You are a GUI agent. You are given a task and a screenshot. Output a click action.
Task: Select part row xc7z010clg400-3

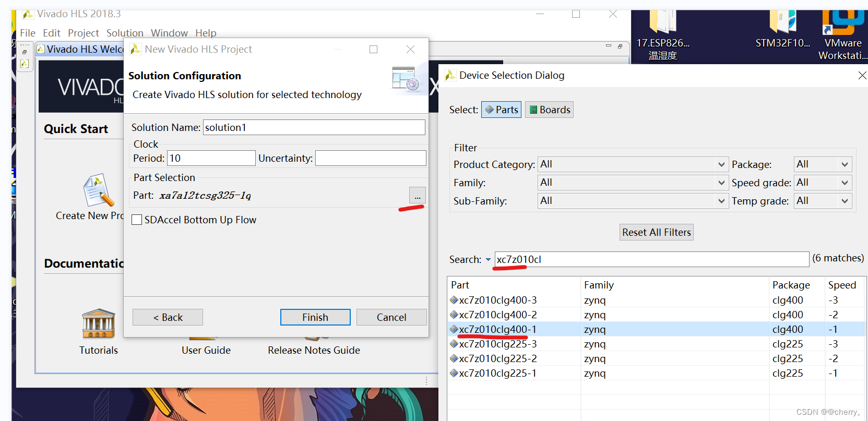(656, 300)
